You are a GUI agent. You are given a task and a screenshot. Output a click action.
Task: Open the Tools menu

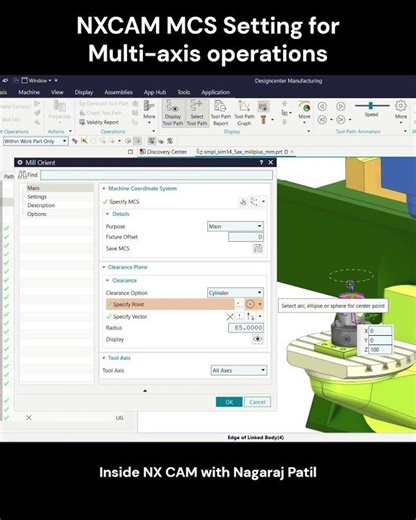coord(184,92)
